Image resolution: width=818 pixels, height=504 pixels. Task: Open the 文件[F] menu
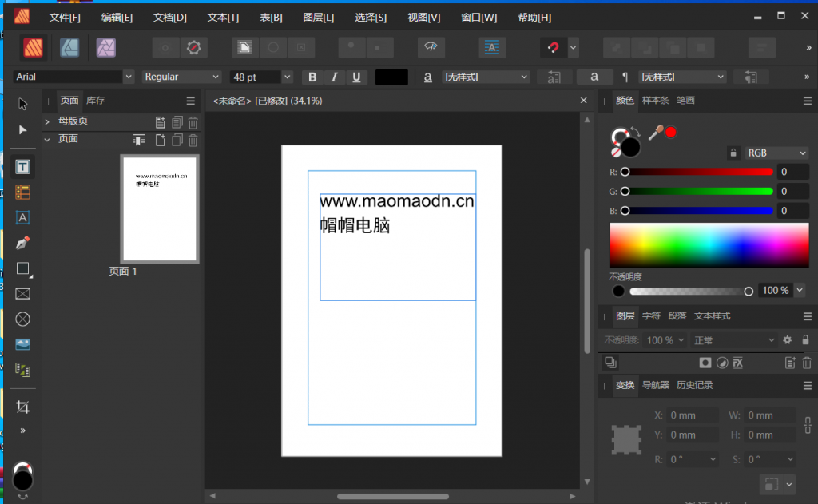(x=65, y=17)
